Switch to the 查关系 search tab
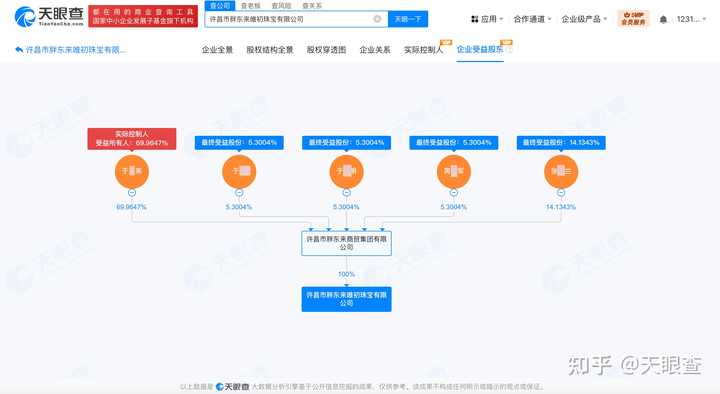Image resolution: width=720 pixels, height=394 pixels. [x=312, y=6]
